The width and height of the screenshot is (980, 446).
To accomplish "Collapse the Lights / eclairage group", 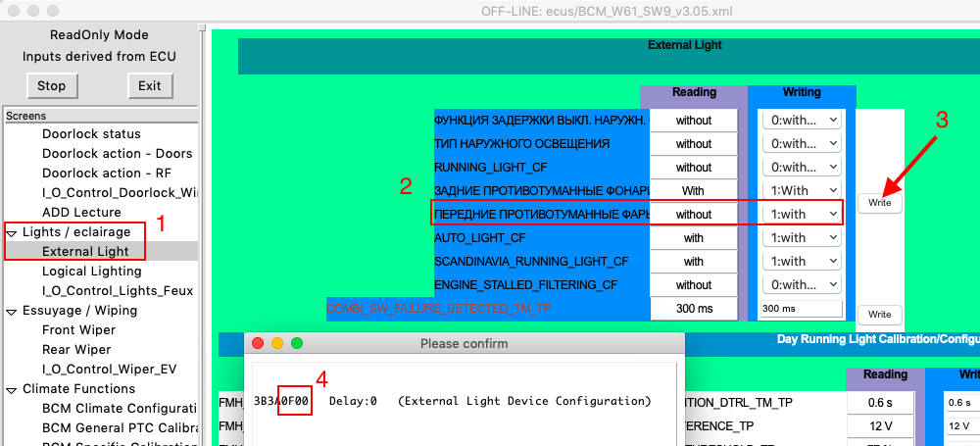I will pos(11,232).
